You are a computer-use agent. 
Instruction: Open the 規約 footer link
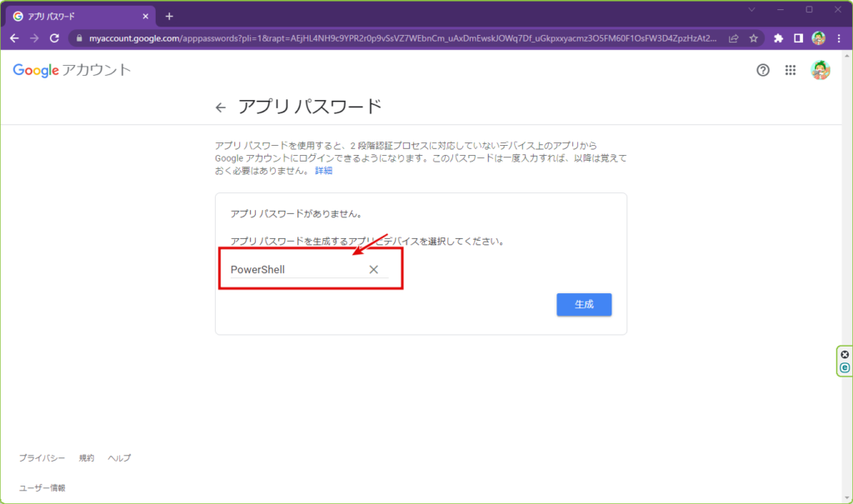coord(87,458)
